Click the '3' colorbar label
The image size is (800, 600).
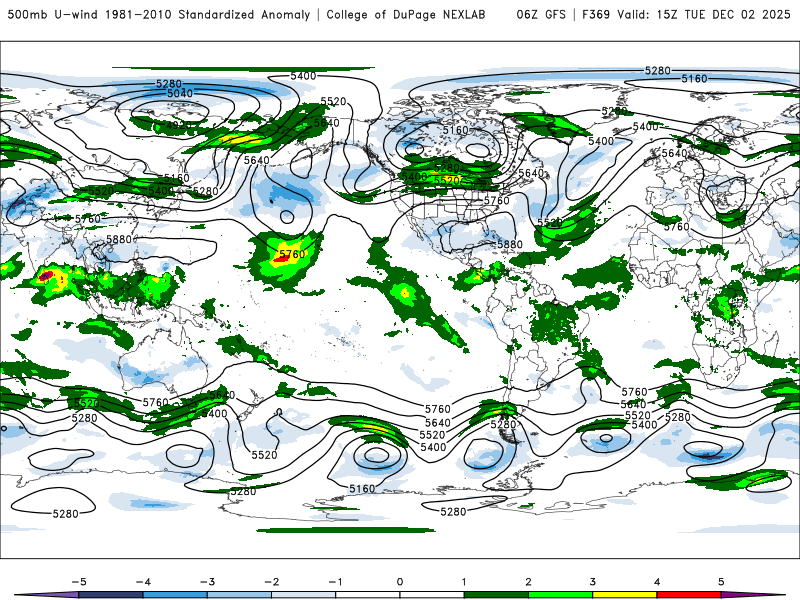coord(592,582)
